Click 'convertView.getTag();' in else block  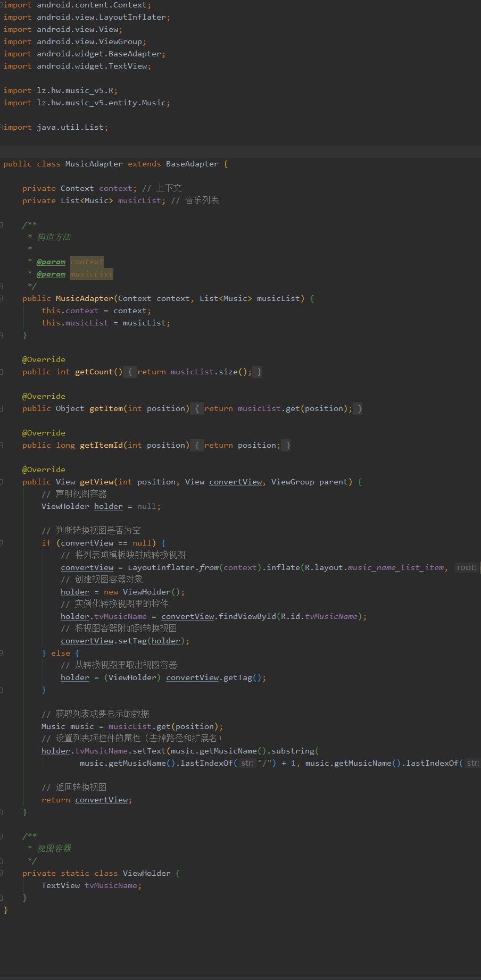pos(216,677)
